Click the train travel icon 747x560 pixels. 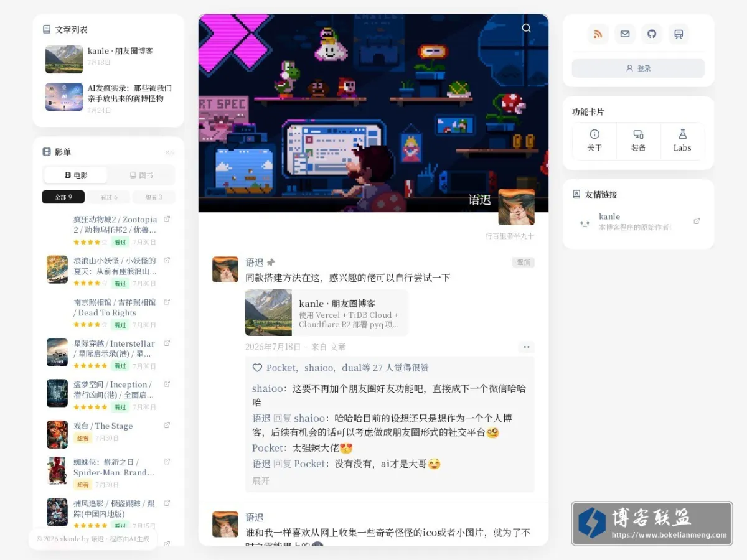tap(679, 34)
